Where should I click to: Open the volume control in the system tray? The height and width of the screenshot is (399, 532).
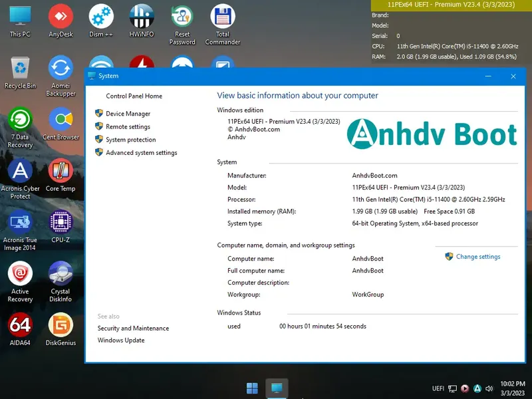491,388
